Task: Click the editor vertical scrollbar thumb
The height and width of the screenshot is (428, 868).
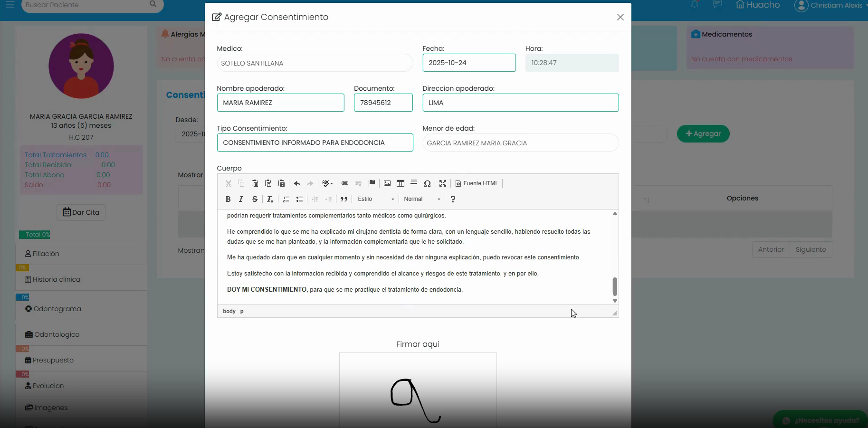Action: tap(615, 286)
